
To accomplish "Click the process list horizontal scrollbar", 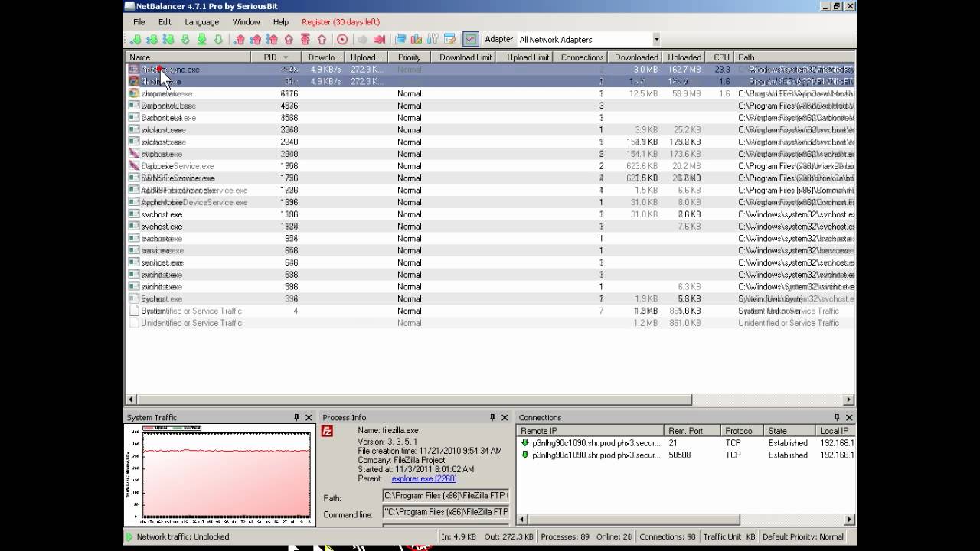I will 413,399.
